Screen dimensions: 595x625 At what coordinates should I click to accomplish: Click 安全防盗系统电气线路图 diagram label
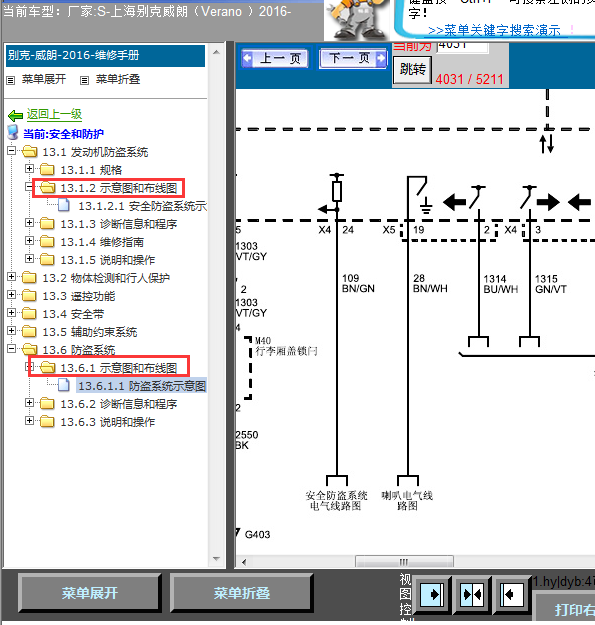coord(336,501)
